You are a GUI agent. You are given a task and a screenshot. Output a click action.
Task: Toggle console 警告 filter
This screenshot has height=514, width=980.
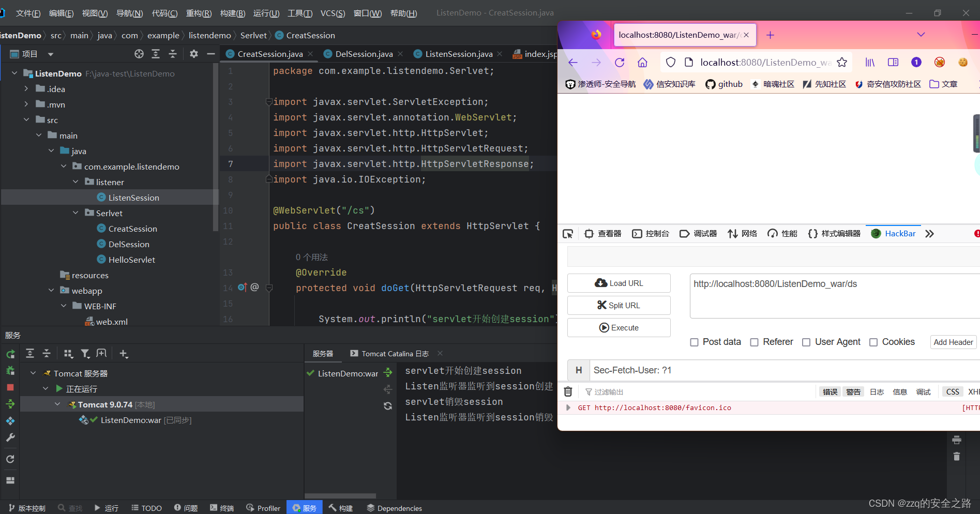tap(853, 392)
